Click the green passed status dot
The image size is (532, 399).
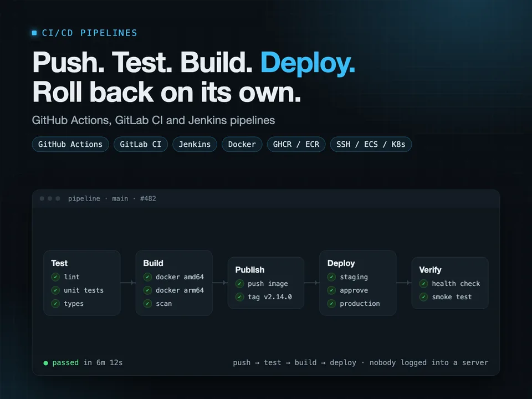46,363
